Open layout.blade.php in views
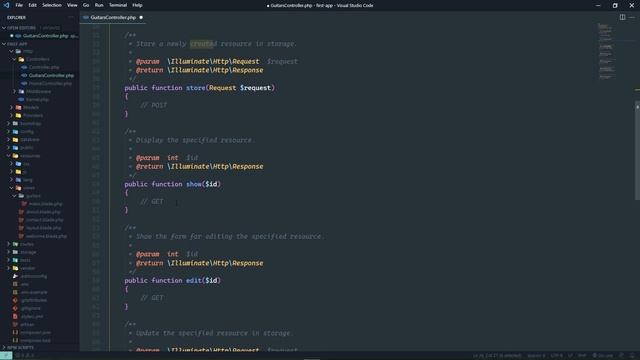The image size is (640, 360). click(44, 228)
